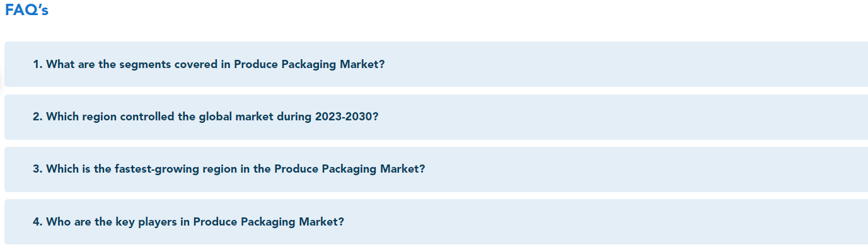This screenshot has width=868, height=247.
Task: Open question number 3 accordion panel
Action: click(x=436, y=169)
